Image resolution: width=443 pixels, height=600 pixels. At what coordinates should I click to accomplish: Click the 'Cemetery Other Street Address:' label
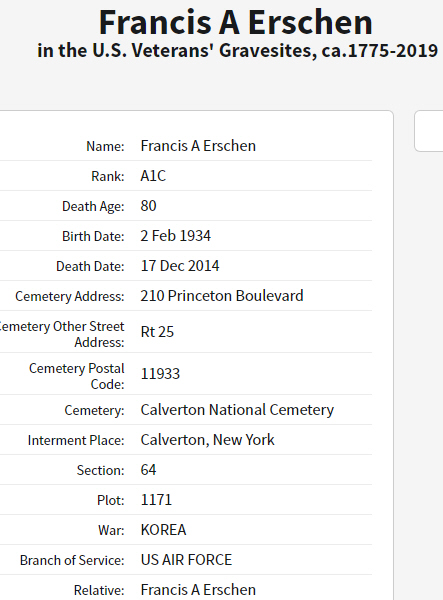pyautogui.click(x=62, y=334)
